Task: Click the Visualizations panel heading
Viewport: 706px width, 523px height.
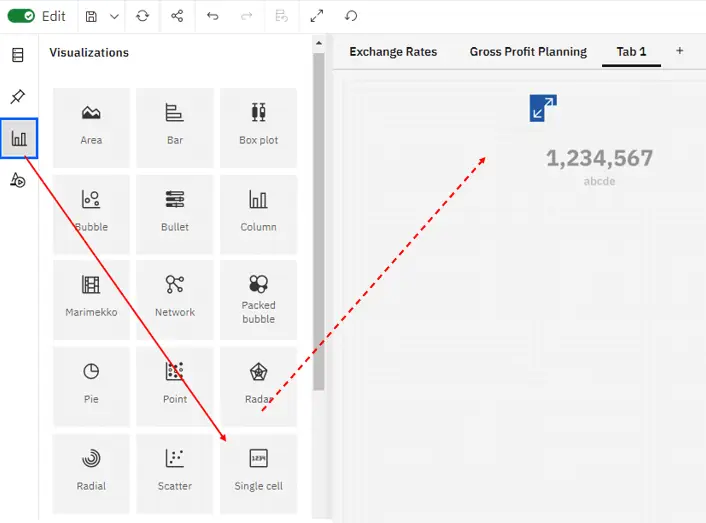Action: (89, 53)
